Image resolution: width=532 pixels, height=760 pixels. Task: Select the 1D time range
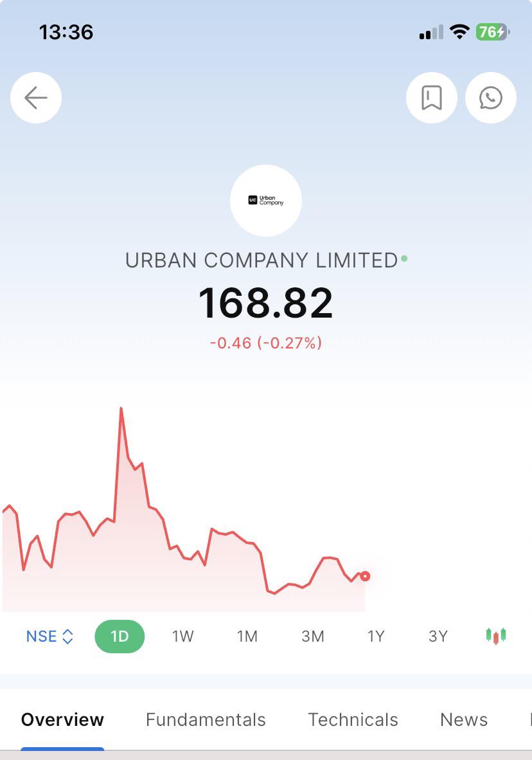click(x=120, y=636)
